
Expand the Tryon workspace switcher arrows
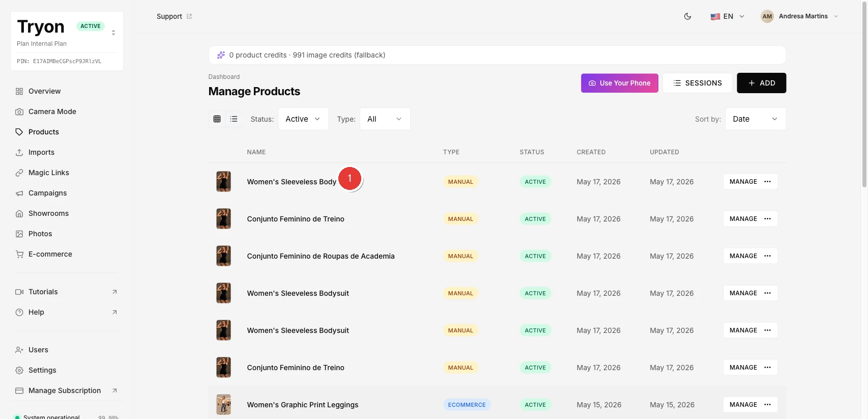pyautogui.click(x=113, y=33)
